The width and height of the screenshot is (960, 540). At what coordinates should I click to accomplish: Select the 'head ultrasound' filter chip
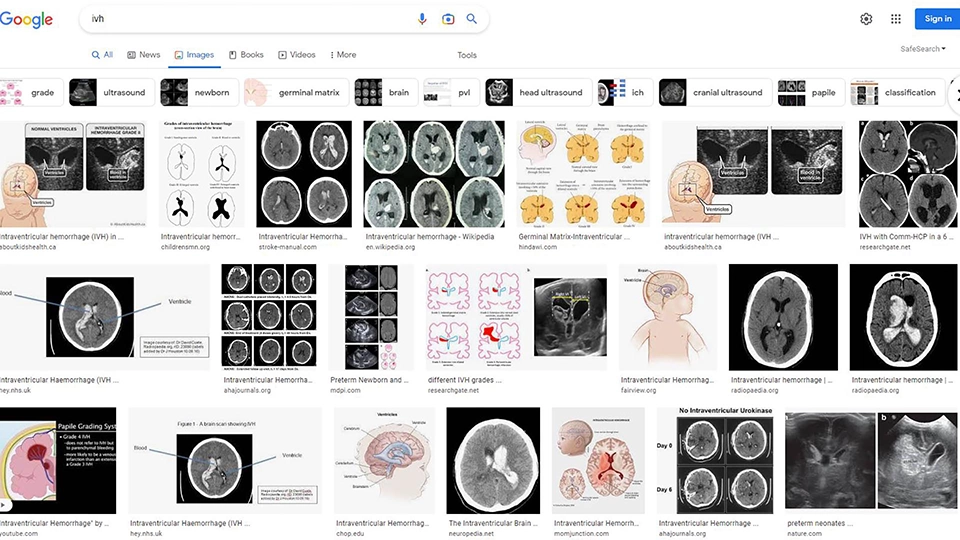tap(539, 92)
